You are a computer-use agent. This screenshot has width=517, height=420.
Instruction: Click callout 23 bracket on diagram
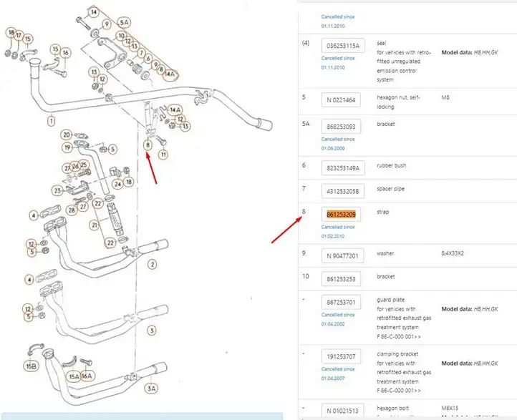(x=57, y=190)
